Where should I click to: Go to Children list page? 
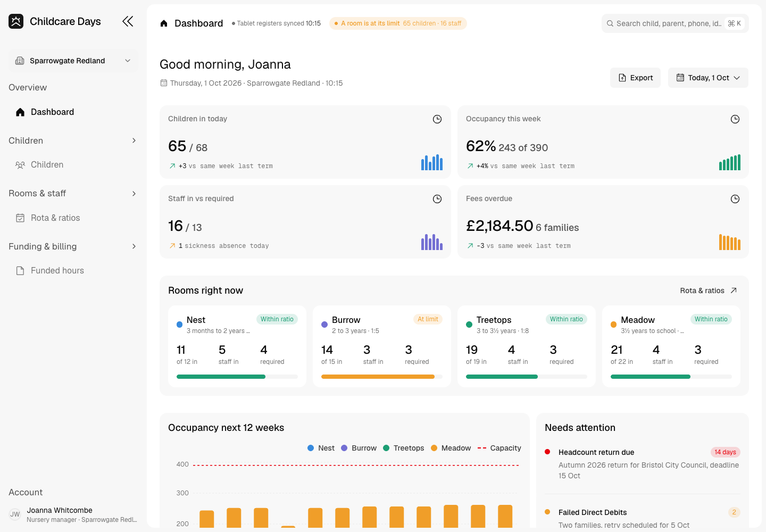coord(73,165)
